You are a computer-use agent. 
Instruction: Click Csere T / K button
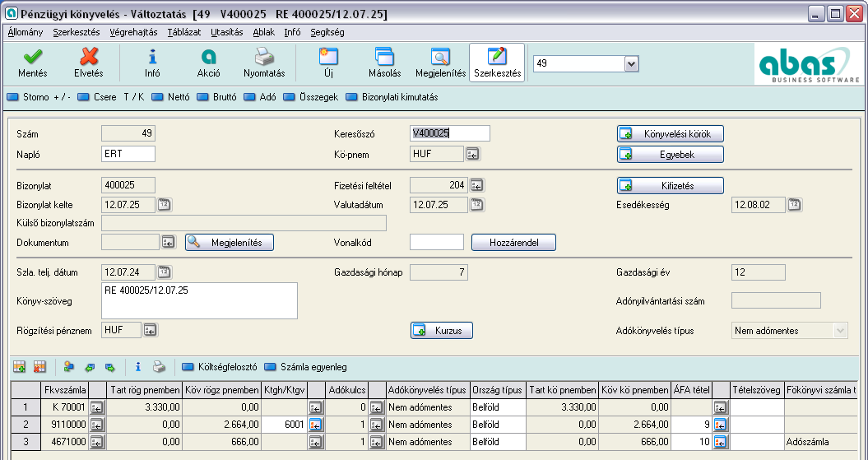pos(111,97)
